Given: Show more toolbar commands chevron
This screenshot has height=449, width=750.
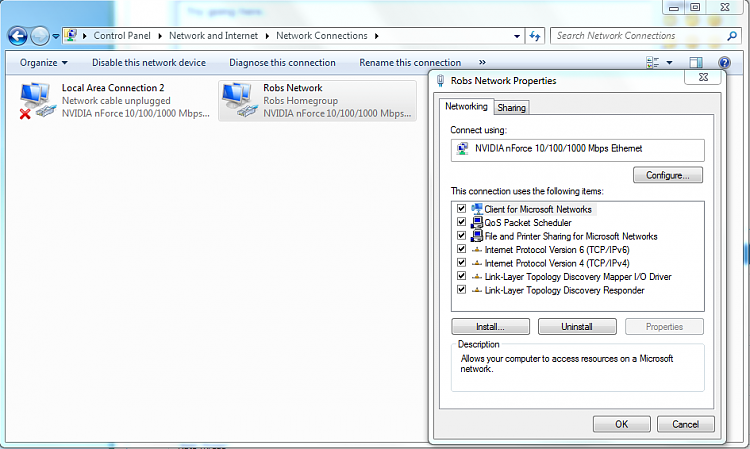Looking at the screenshot, I should pyautogui.click(x=482, y=63).
